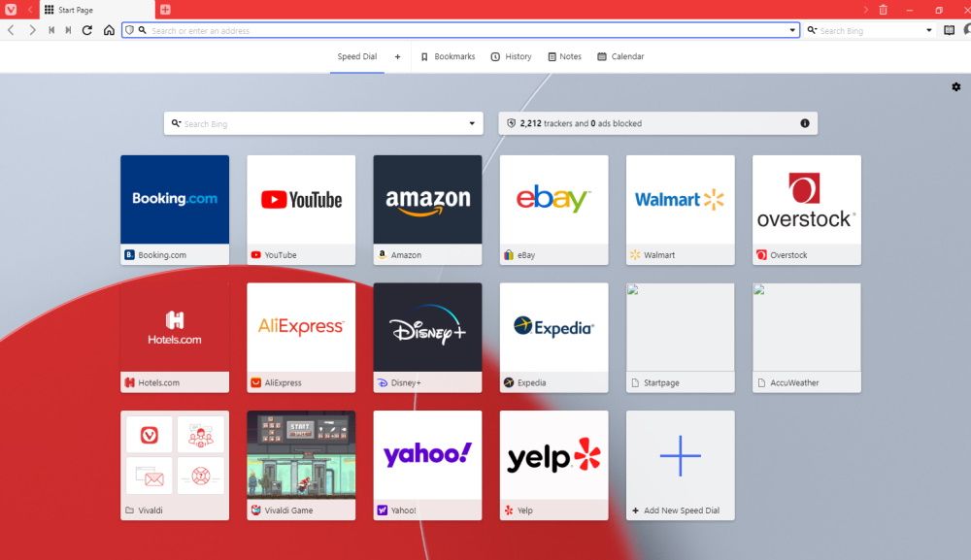Screen dimensions: 971x560
Task: Open the Booking.com speed dial
Action: (x=175, y=210)
